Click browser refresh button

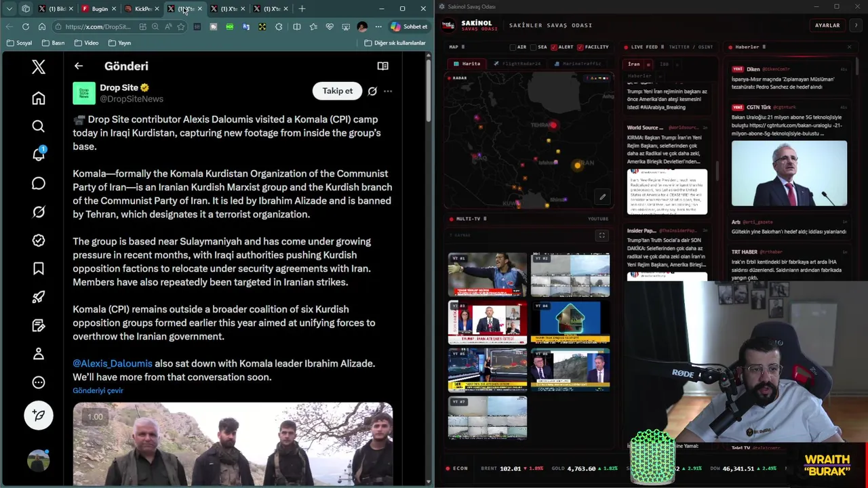(26, 26)
